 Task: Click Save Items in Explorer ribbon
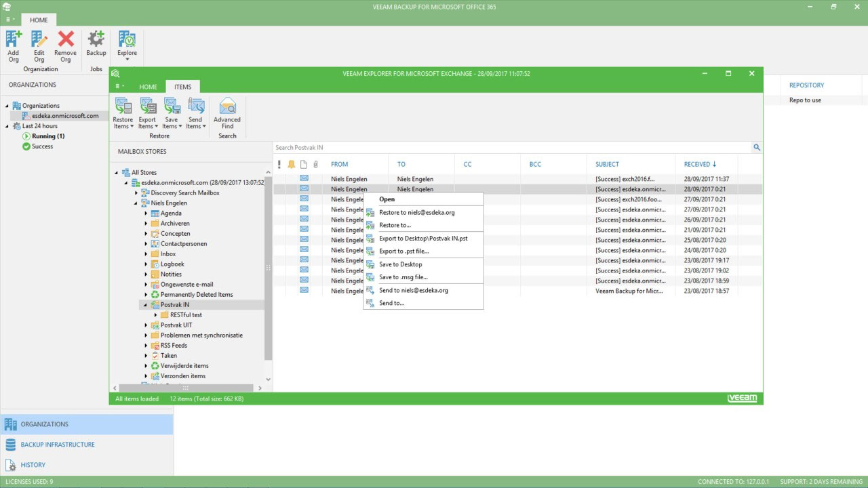point(172,113)
